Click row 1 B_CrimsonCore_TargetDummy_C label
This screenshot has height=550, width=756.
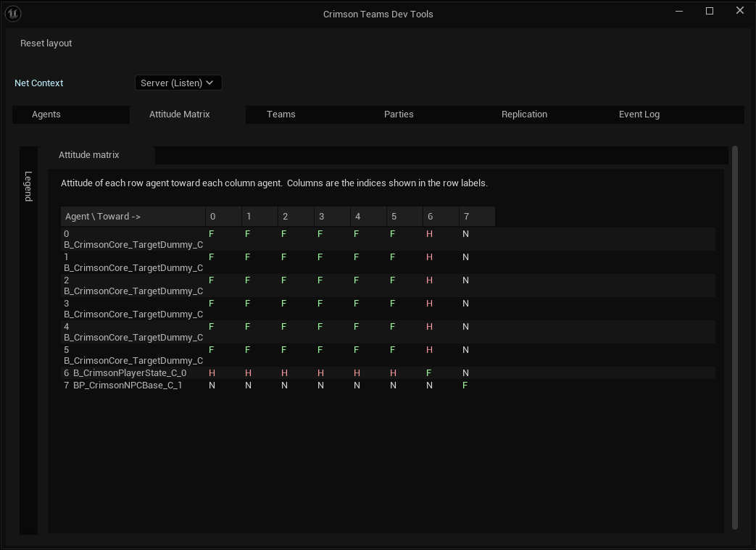pyautogui.click(x=133, y=263)
